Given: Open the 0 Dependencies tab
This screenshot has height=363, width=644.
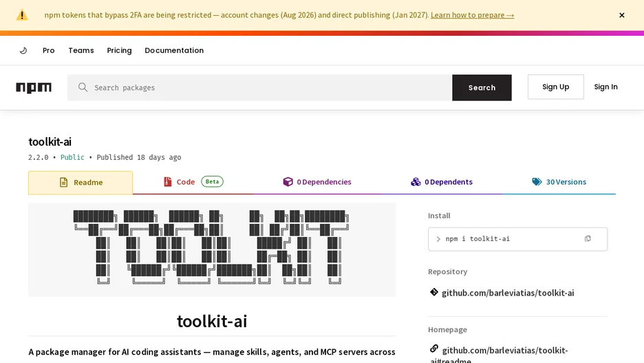Looking at the screenshot, I should (317, 182).
